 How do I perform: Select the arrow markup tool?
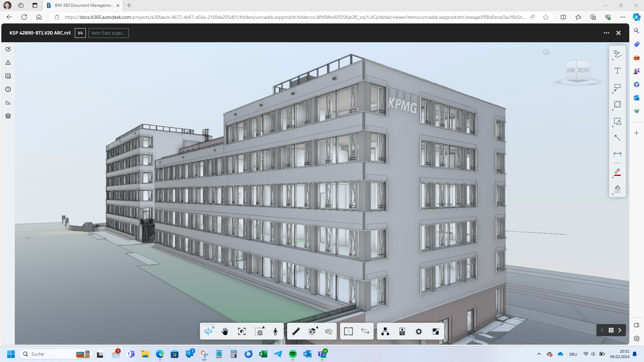tap(617, 138)
